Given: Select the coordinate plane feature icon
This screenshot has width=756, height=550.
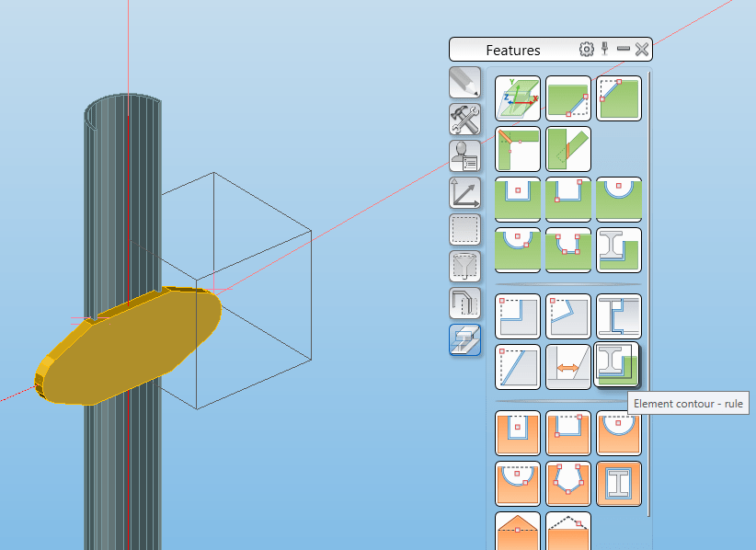Looking at the screenshot, I should coord(517,98).
